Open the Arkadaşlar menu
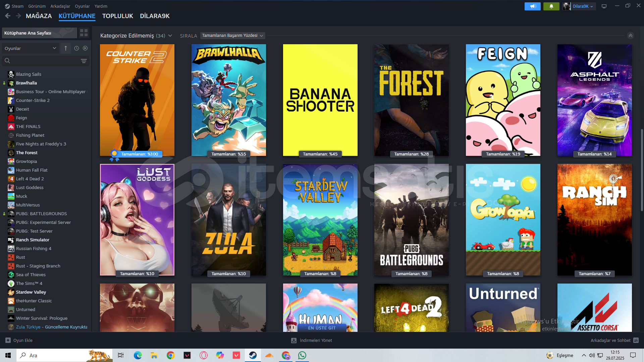The image size is (644, 362). 60,6
